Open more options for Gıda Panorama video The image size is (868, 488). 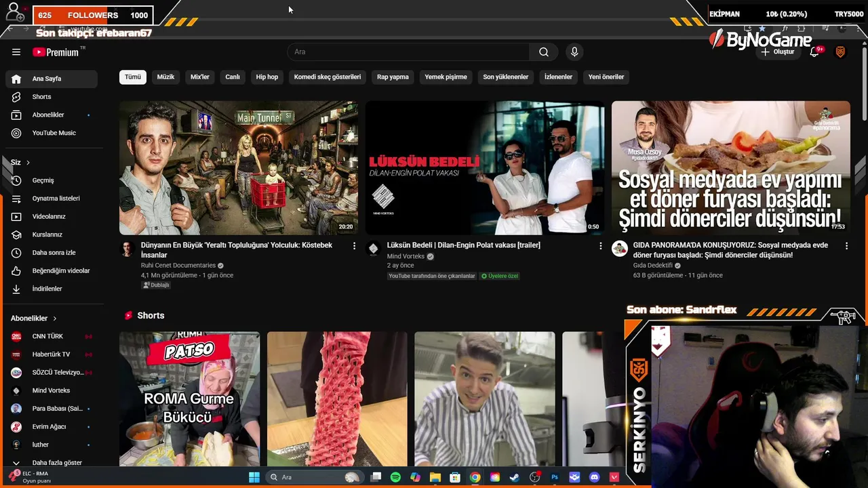click(x=846, y=246)
